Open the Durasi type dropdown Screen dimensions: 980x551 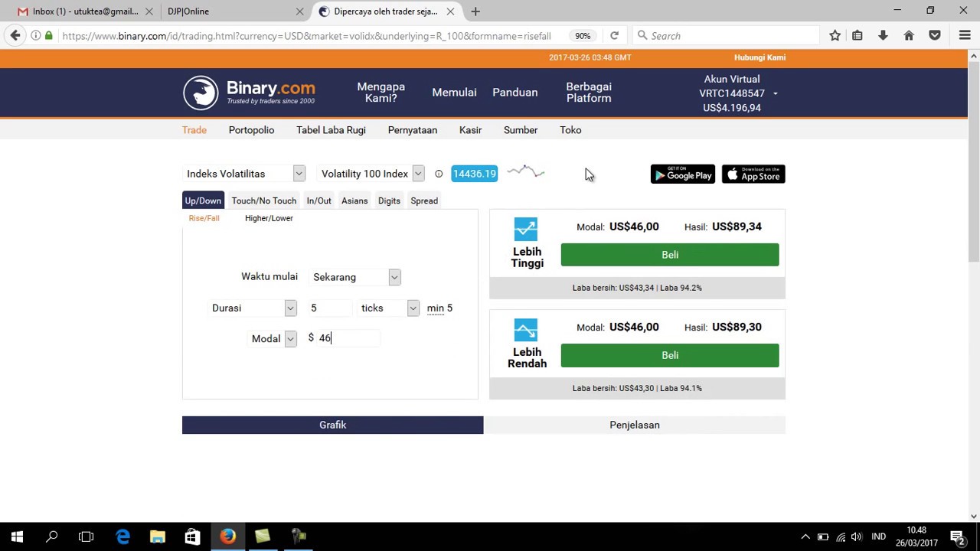point(253,308)
